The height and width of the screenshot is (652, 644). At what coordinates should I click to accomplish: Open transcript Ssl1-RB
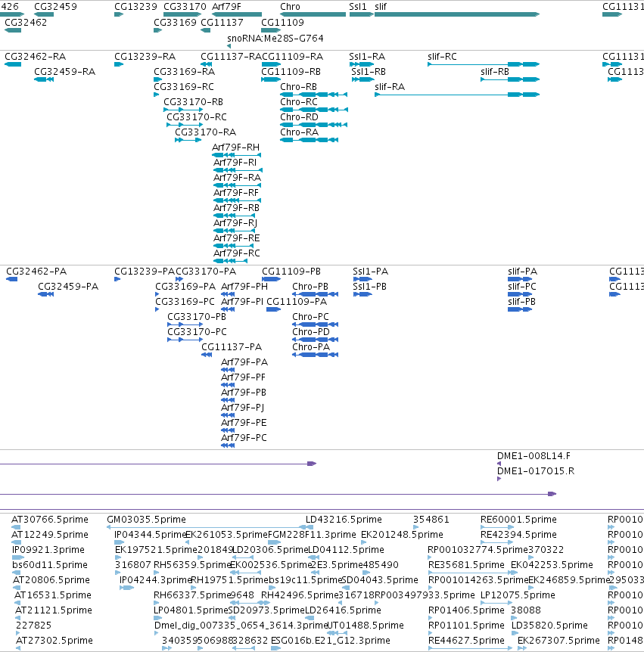(x=369, y=72)
